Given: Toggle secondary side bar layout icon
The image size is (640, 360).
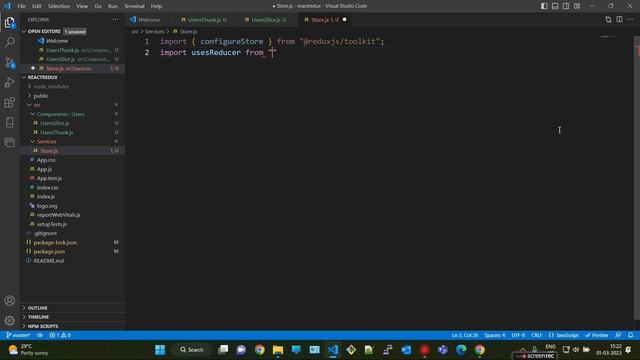Looking at the screenshot, I should pos(566,6).
